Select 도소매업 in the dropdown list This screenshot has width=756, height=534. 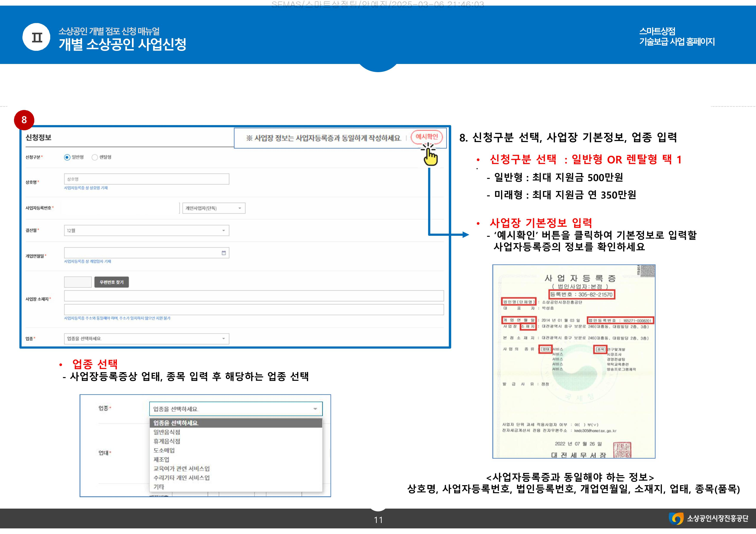pyautogui.click(x=164, y=450)
